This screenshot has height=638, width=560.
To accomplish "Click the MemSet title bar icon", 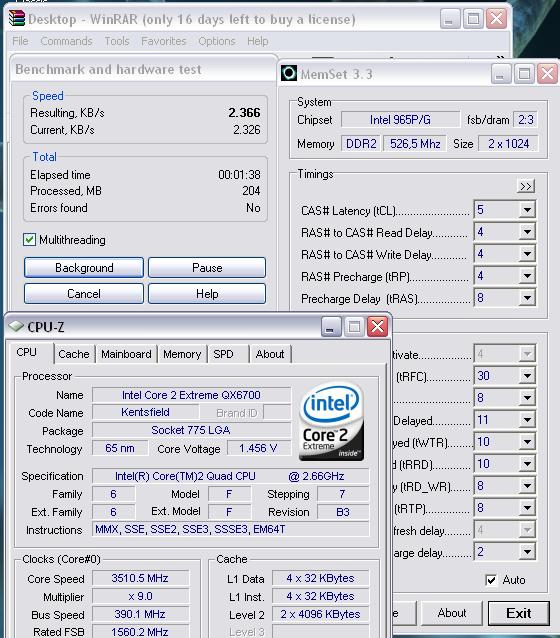I will pos(289,74).
